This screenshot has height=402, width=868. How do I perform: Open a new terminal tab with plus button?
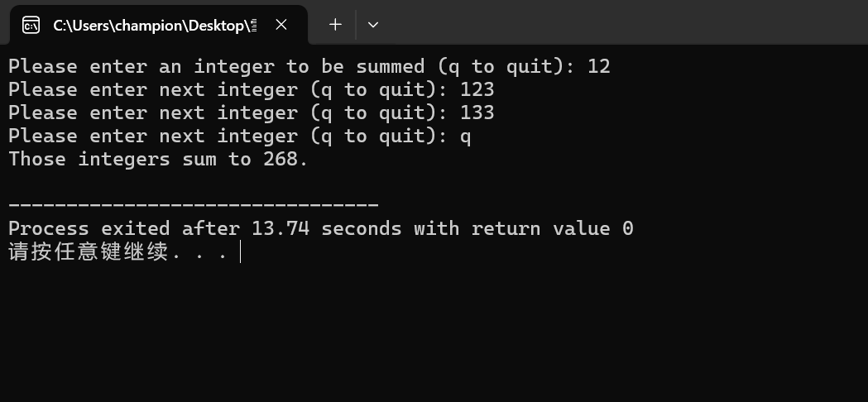tap(335, 24)
